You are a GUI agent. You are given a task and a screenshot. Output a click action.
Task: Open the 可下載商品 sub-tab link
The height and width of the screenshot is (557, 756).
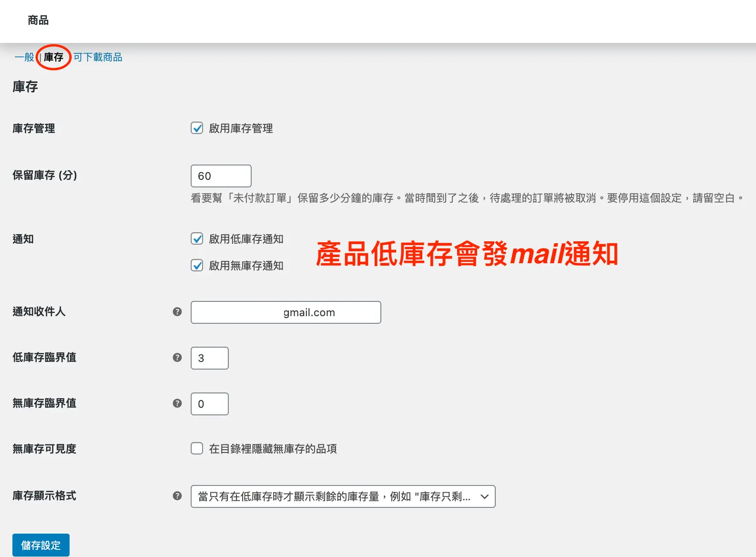pos(98,57)
